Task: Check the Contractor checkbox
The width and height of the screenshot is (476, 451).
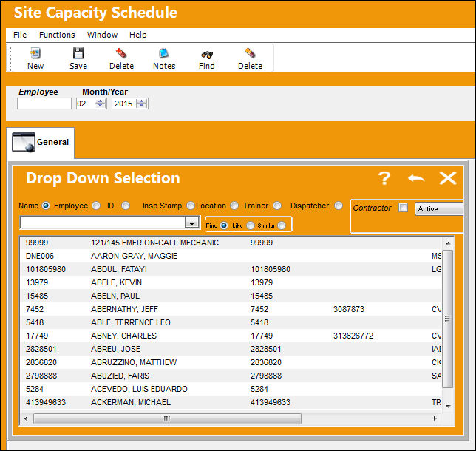Action: click(x=403, y=208)
